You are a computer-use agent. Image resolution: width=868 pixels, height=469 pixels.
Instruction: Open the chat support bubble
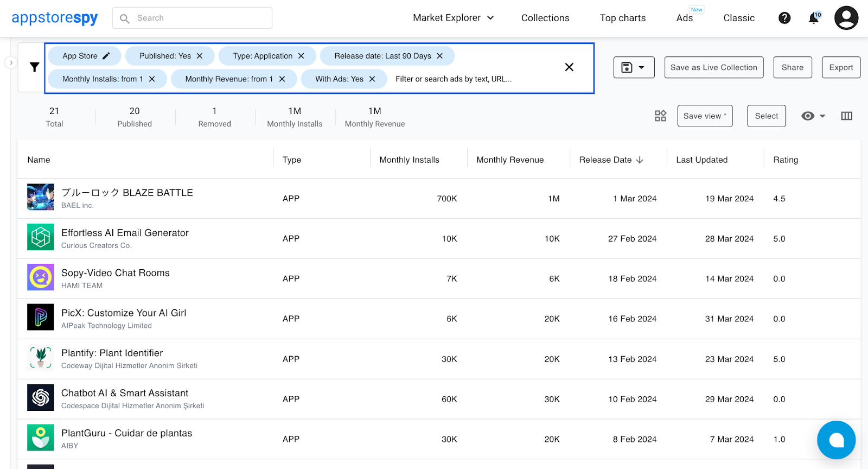[836, 440]
